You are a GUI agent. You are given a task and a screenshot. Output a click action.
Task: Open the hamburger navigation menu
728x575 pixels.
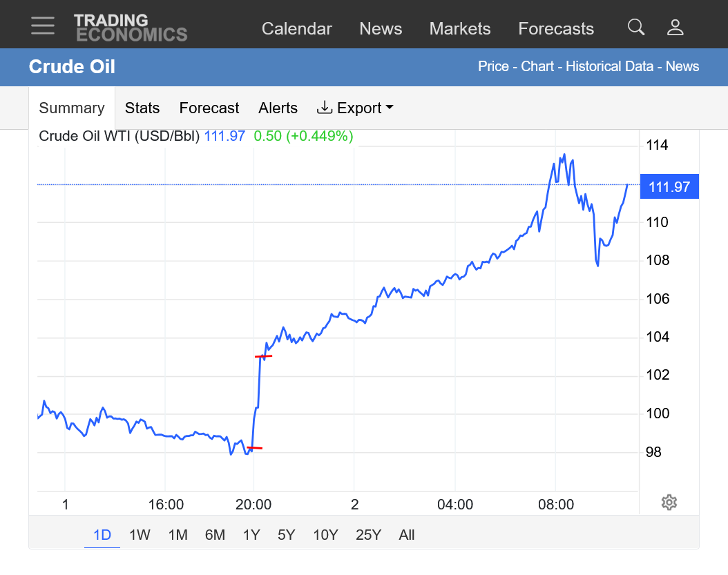tap(43, 26)
